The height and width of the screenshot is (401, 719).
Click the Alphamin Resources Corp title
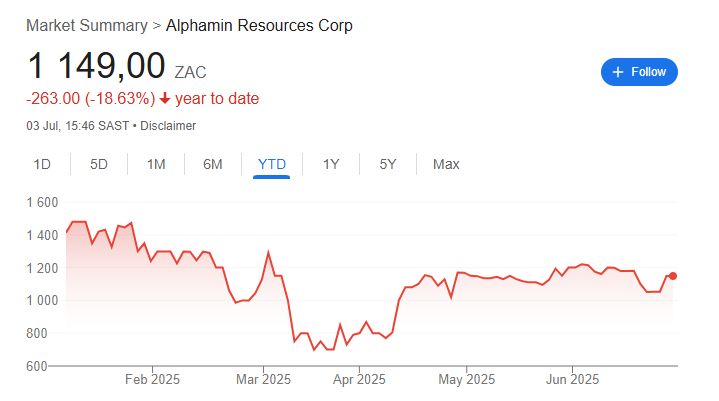tap(259, 25)
